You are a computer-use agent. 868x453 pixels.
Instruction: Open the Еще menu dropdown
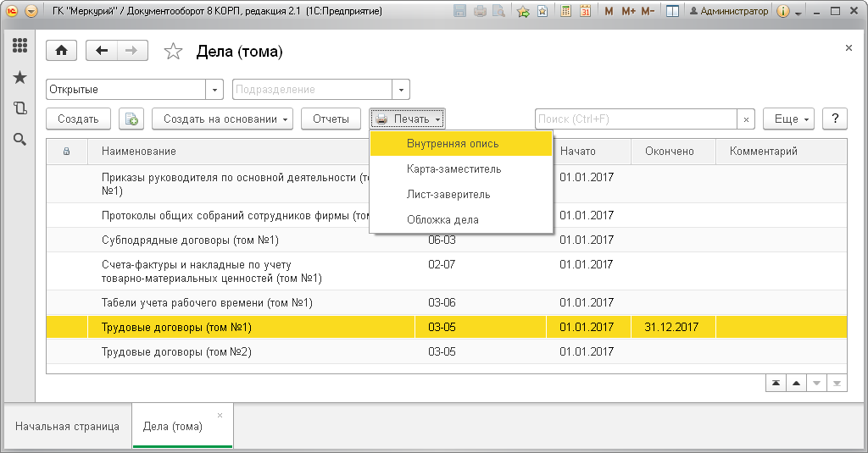789,119
